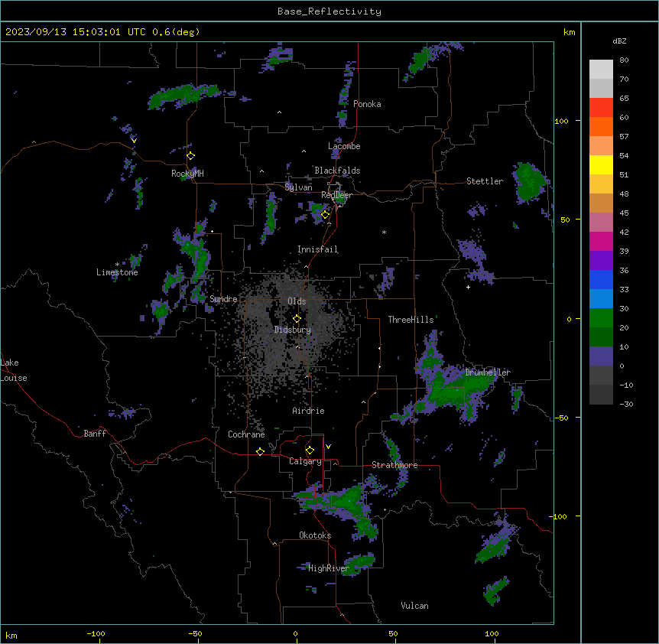Select the Blackfalds label on the map
The image size is (659, 644).
pos(337,171)
